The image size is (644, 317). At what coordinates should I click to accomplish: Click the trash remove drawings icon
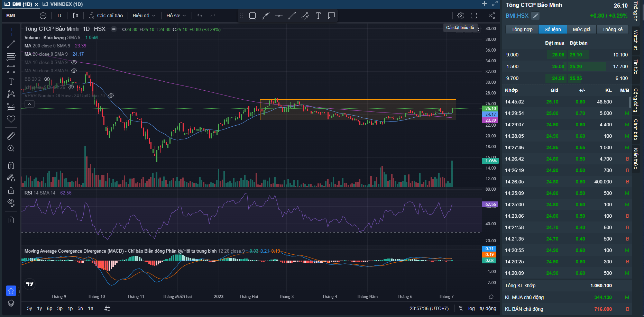(11, 220)
